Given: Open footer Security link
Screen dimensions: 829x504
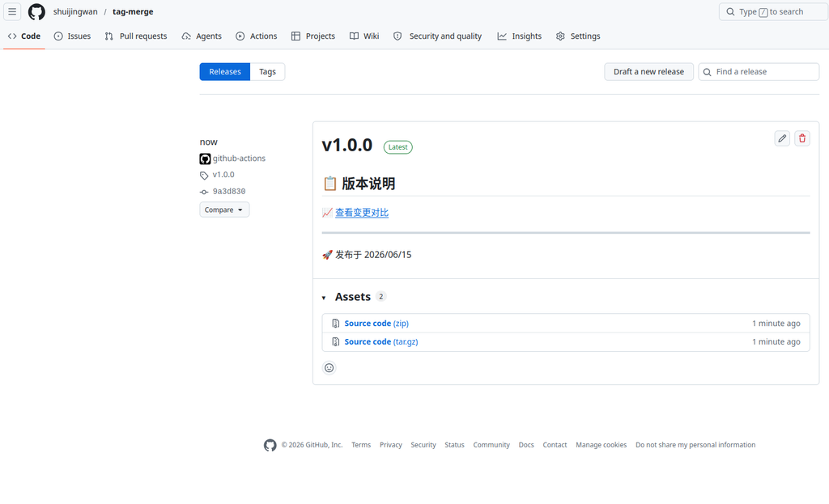Looking at the screenshot, I should coord(423,445).
